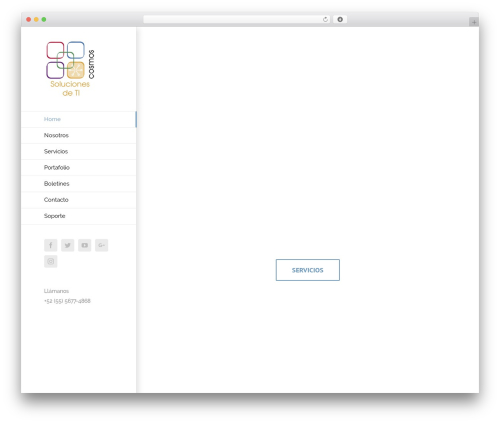
Task: Open the Facebook social icon
Action: tap(51, 245)
